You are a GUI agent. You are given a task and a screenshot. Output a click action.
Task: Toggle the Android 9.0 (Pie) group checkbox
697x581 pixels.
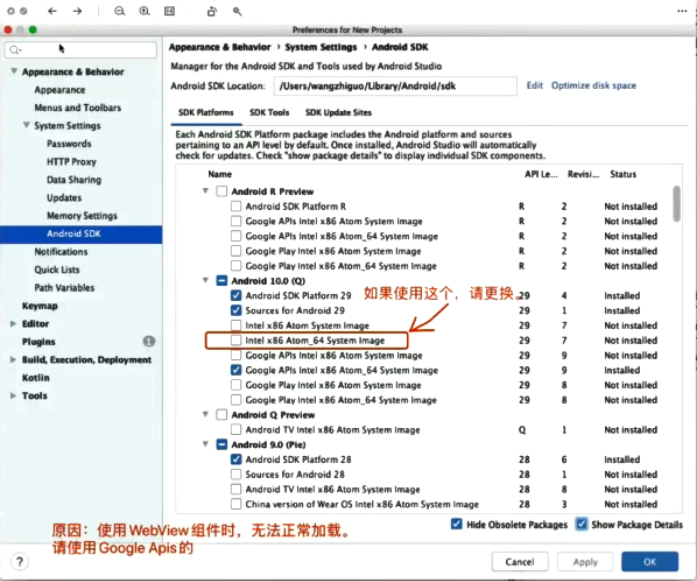[x=221, y=445]
